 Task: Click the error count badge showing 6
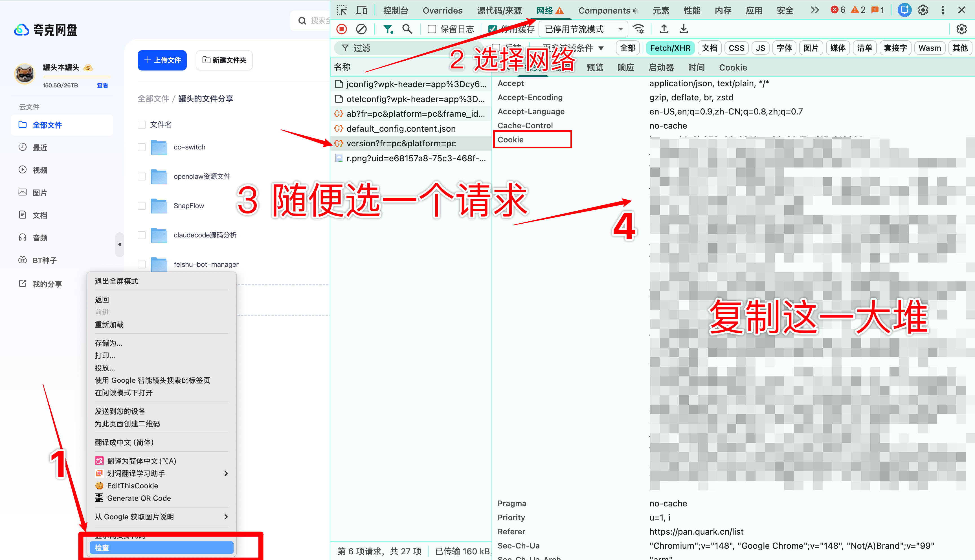(838, 10)
